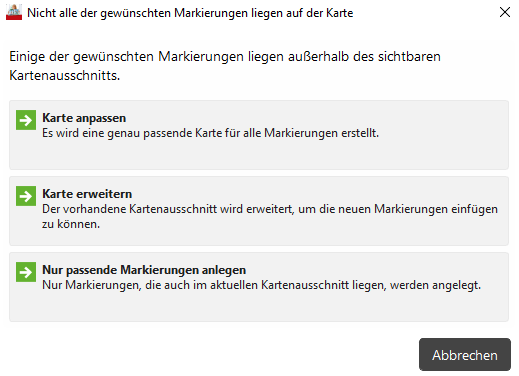Choose the Karte anpassen option heading
This screenshot has height=376, width=519.
pyautogui.click(x=84, y=118)
